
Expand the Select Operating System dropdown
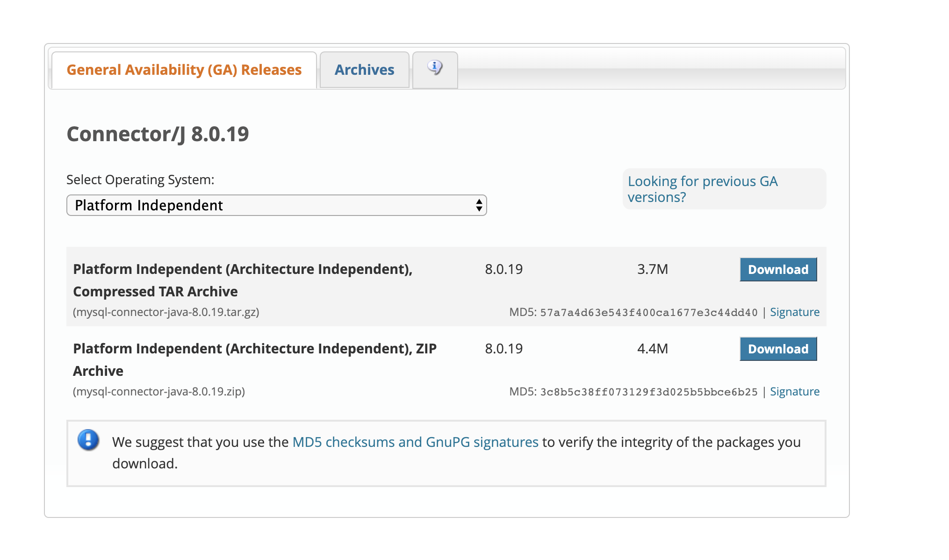click(276, 205)
